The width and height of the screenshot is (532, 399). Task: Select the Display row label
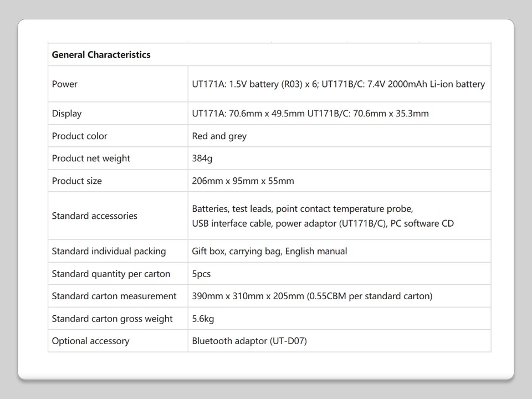point(66,114)
